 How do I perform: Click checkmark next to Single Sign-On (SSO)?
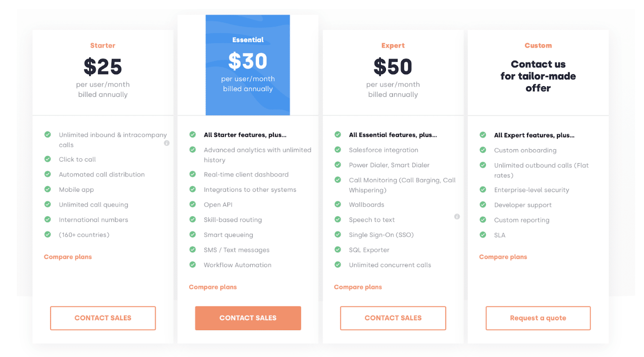pos(338,235)
